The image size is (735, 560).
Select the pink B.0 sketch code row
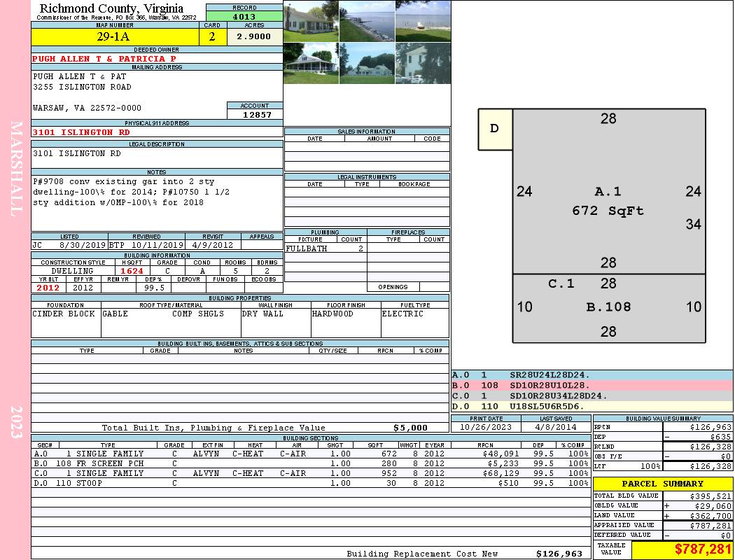click(x=591, y=385)
